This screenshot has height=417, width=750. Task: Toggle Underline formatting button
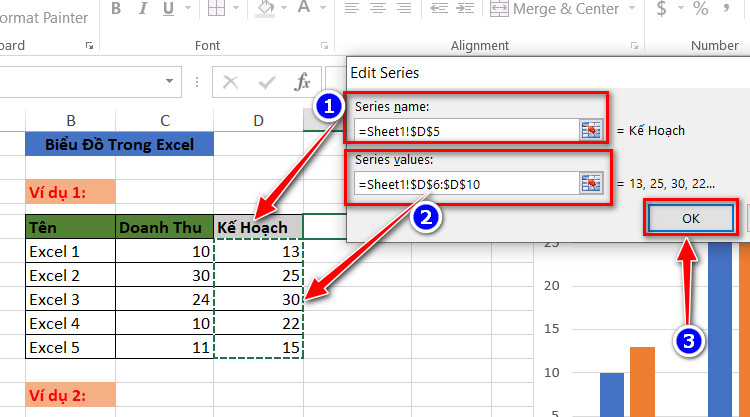click(x=168, y=9)
